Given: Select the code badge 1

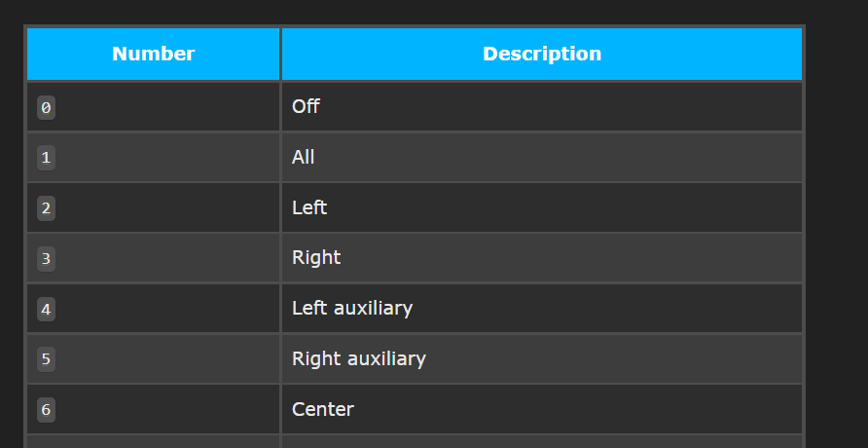Looking at the screenshot, I should (46, 158).
